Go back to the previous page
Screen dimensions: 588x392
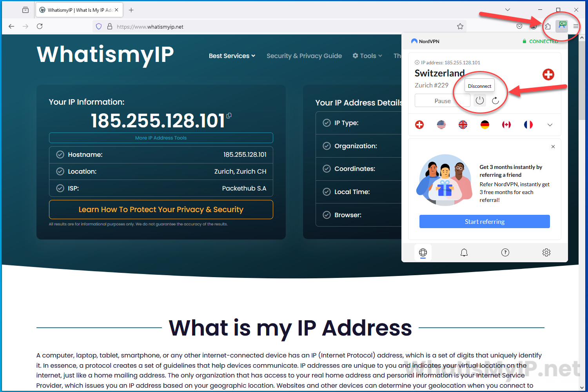[x=11, y=26]
